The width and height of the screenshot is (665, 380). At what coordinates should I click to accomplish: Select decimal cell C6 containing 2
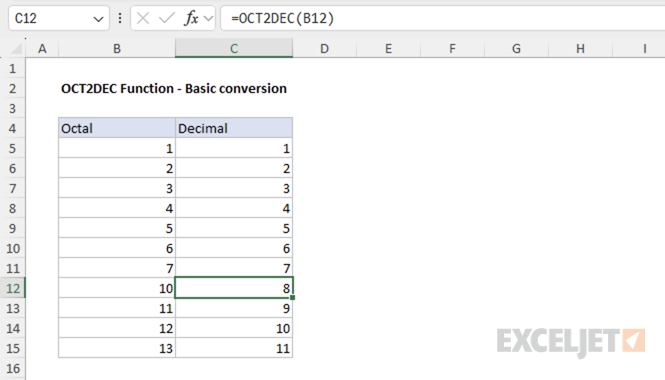234,168
